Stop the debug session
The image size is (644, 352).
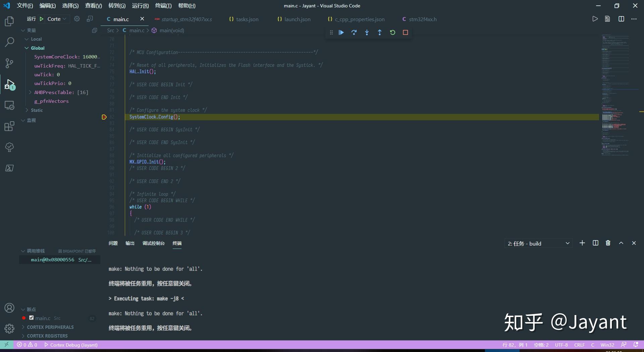405,33
